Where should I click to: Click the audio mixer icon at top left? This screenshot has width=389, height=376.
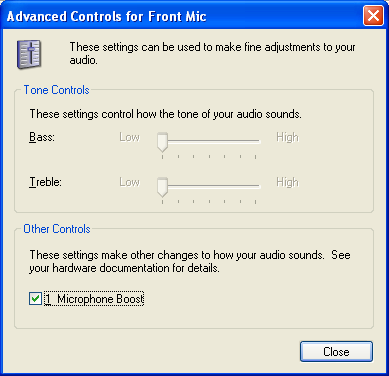pyautogui.click(x=29, y=55)
